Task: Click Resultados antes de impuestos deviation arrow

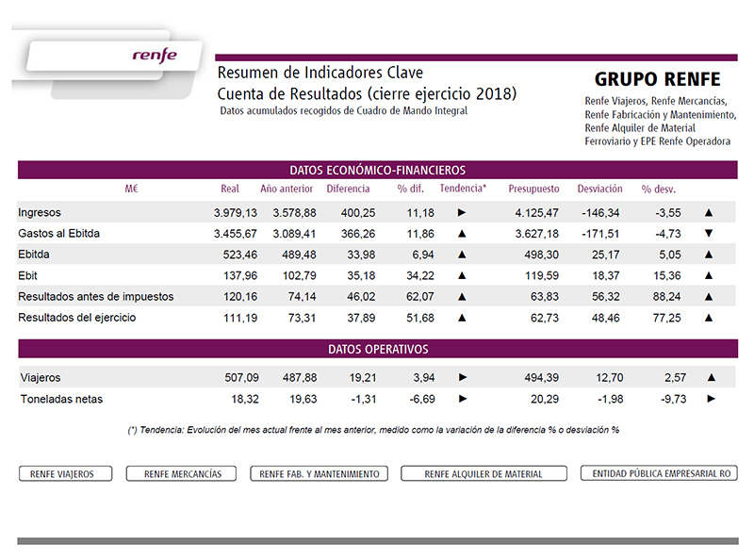Action: (x=711, y=296)
